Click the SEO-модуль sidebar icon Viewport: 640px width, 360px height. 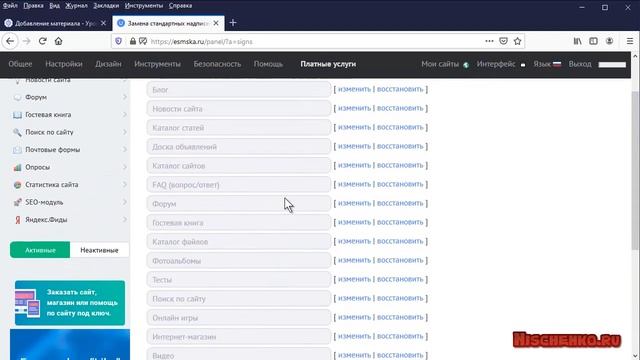coord(17,202)
